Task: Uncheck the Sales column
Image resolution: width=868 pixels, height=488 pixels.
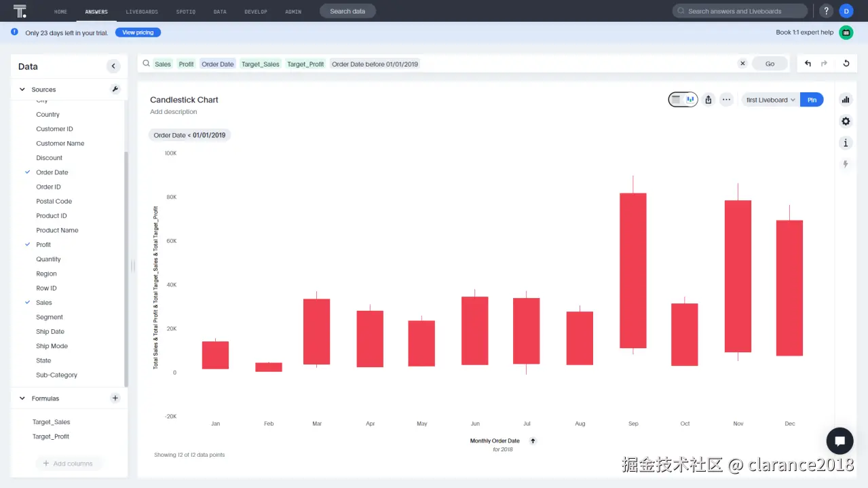Action: tap(28, 303)
